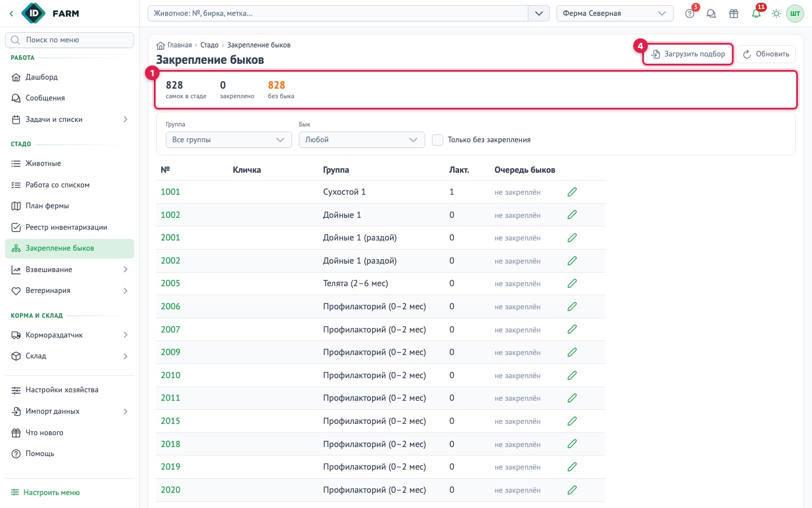Focus the animal number search field

click(x=338, y=14)
